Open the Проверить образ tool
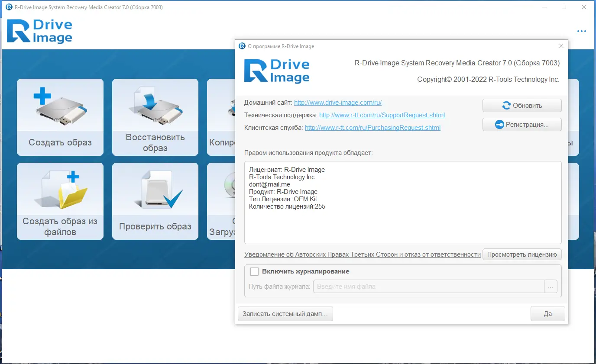Screen dimensions: 596x364 coord(155,201)
